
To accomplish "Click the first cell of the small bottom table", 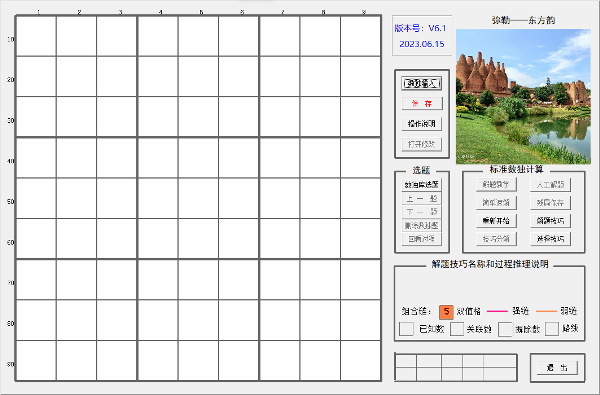I will coord(406,361).
